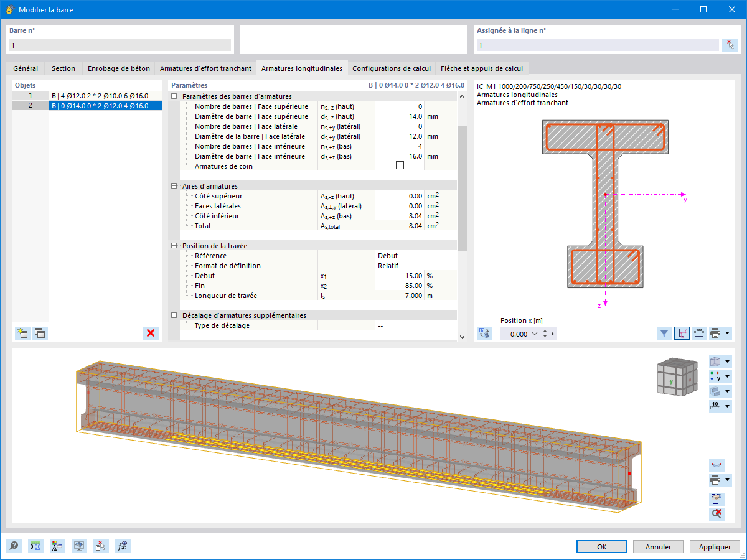The width and height of the screenshot is (747, 560).
Task: Collapse Décalage d'armatures supplémentaires group
Action: [174, 315]
